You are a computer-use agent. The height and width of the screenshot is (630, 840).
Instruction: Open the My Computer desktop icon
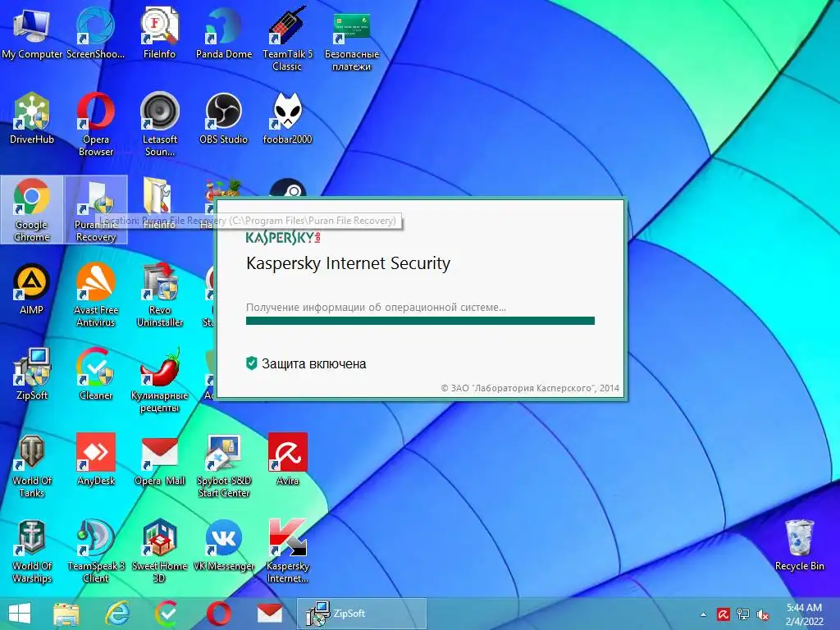coord(32,34)
